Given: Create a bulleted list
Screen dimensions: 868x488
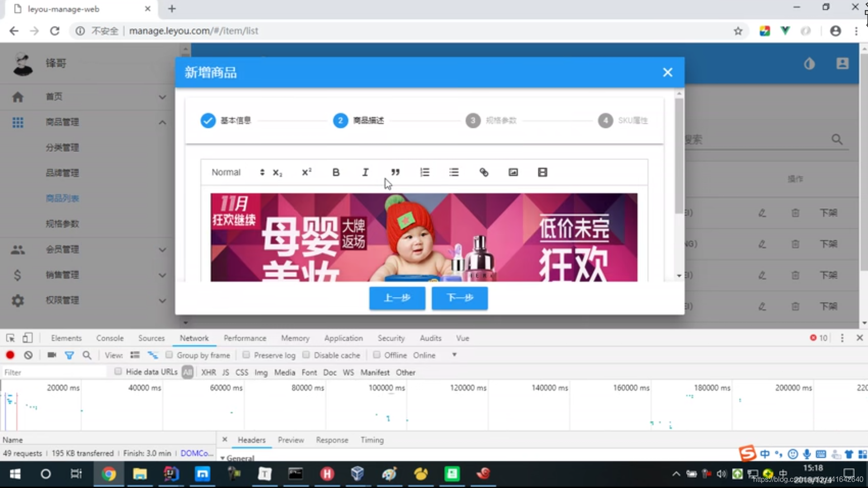Looking at the screenshot, I should point(454,172).
